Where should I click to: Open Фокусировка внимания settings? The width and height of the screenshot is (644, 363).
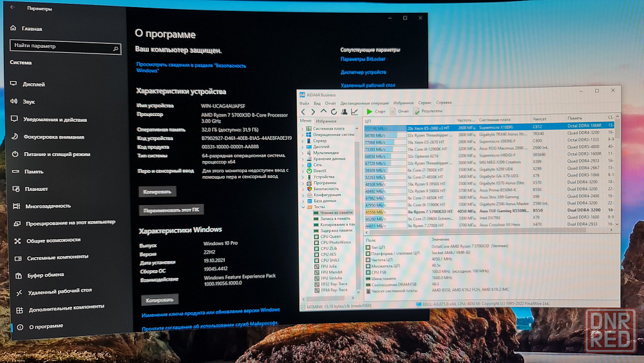tap(48, 137)
